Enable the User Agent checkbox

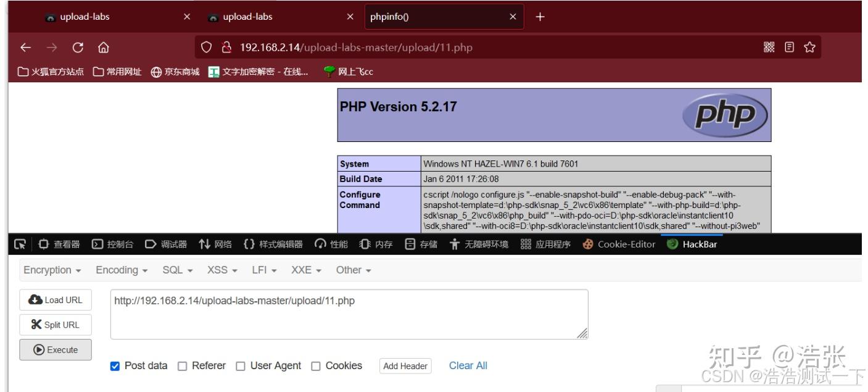(241, 366)
